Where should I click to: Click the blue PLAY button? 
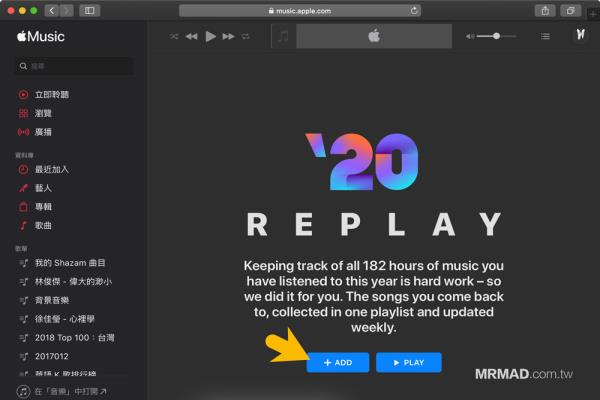tap(409, 362)
